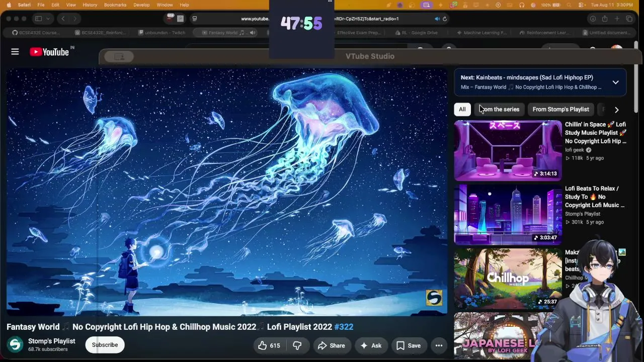Open more actions menu beside Save
The width and height of the screenshot is (644, 362).
[439, 345]
